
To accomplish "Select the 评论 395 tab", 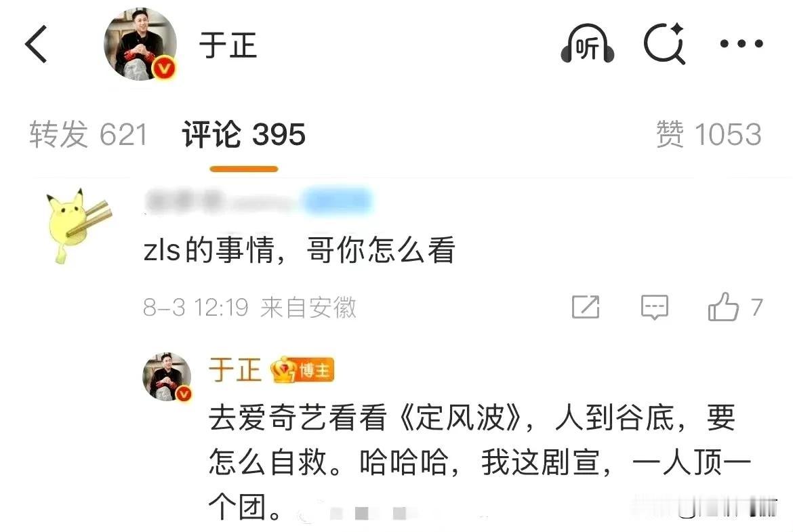I will pyautogui.click(x=244, y=134).
